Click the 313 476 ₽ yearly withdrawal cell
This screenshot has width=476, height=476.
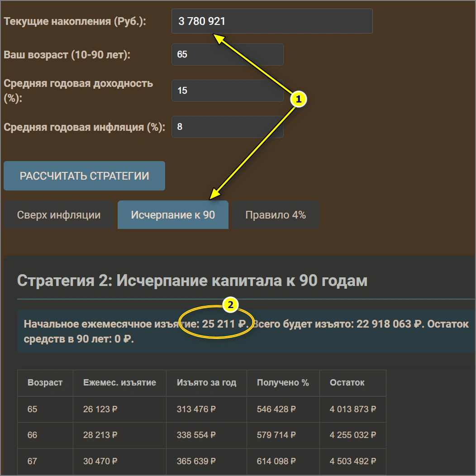click(x=206, y=409)
